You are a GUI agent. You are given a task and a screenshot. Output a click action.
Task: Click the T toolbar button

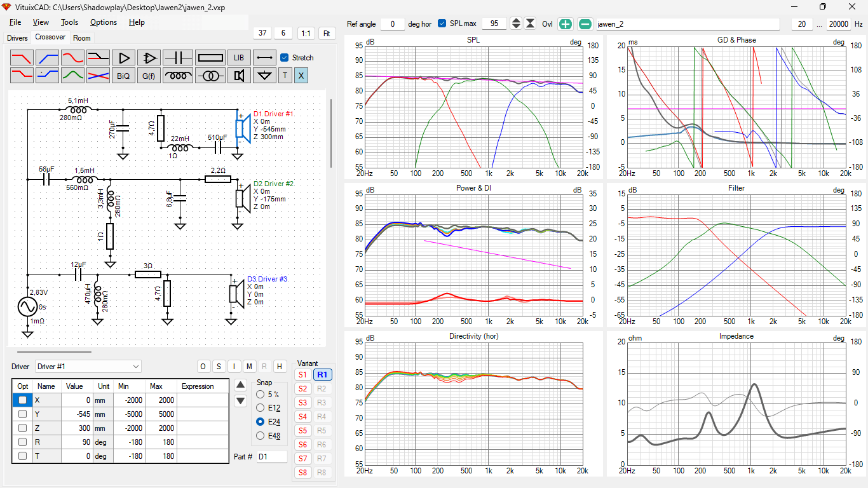coord(285,76)
